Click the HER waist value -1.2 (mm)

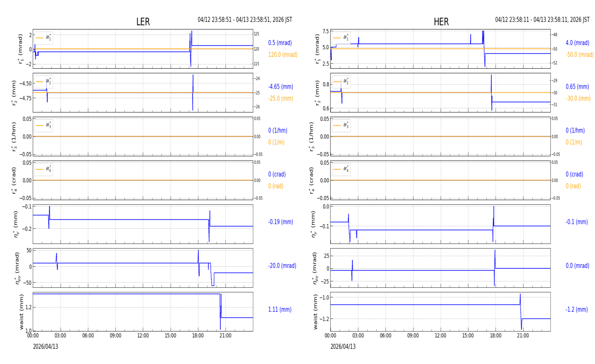point(576,310)
